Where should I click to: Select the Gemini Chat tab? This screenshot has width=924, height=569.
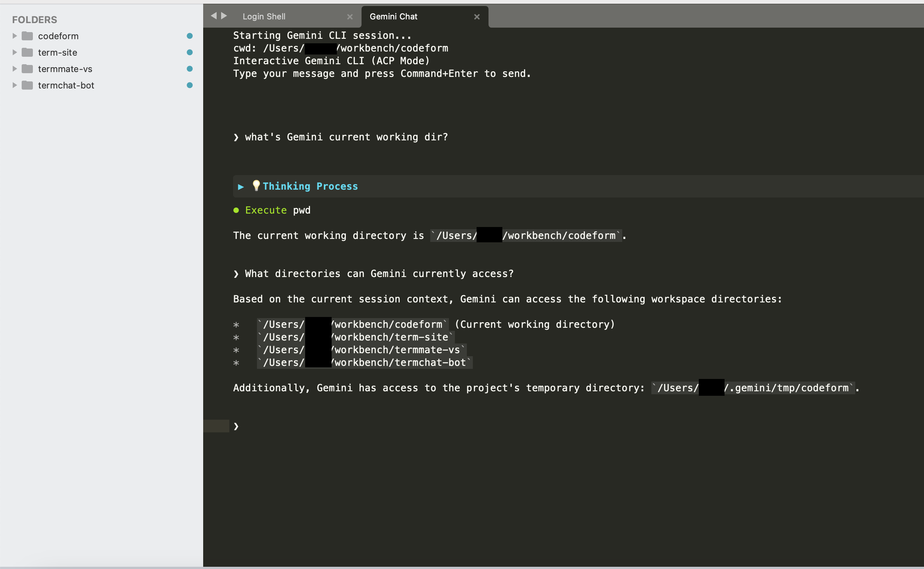click(393, 16)
